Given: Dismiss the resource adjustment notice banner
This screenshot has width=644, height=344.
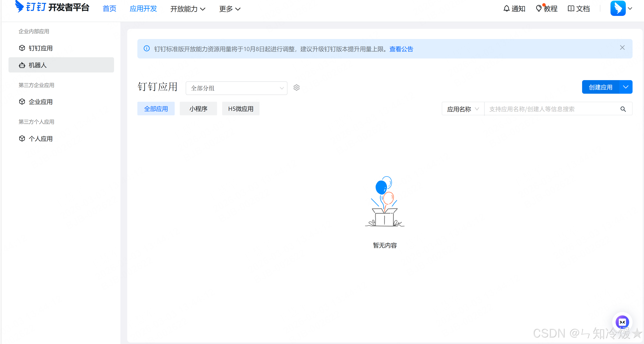Looking at the screenshot, I should (x=622, y=47).
